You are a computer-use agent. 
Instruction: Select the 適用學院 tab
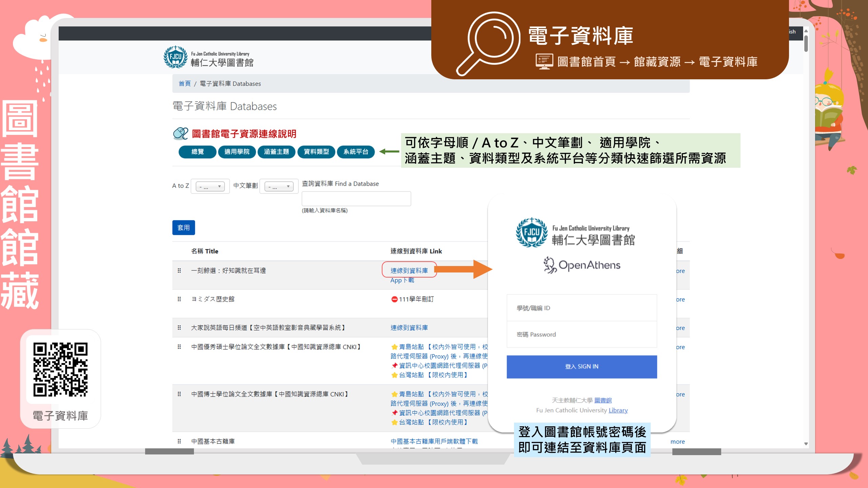pos(237,151)
